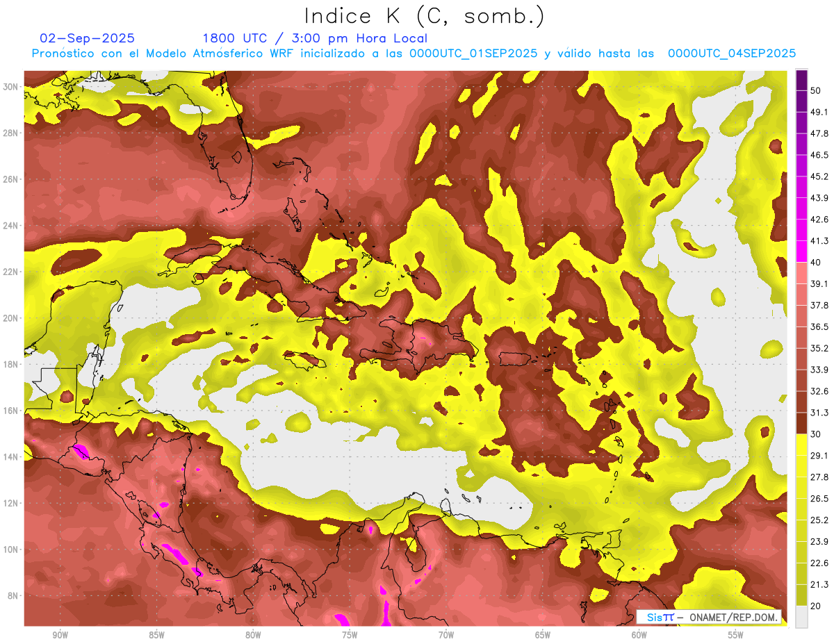Pick the magenta swatch between 40 and 41.3
This screenshot has height=644, width=834.
tap(801, 251)
